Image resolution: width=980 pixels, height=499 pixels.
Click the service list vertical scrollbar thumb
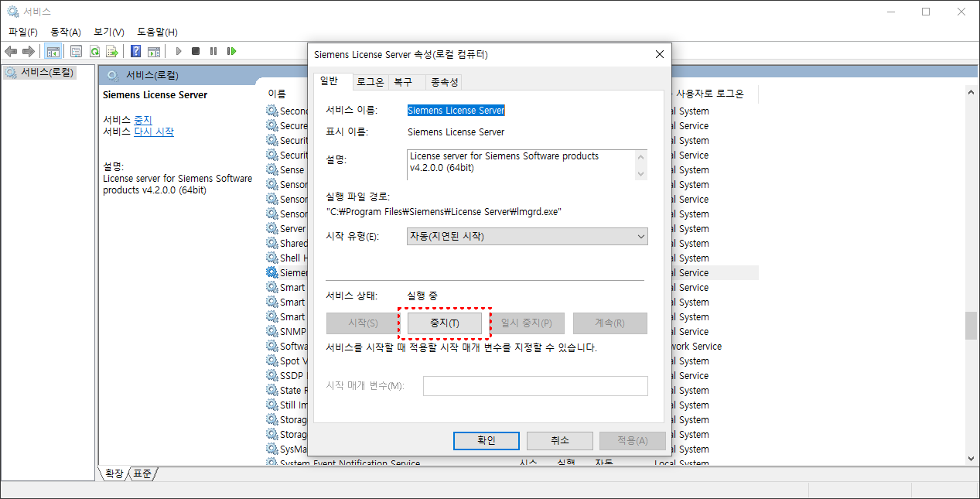click(971, 325)
